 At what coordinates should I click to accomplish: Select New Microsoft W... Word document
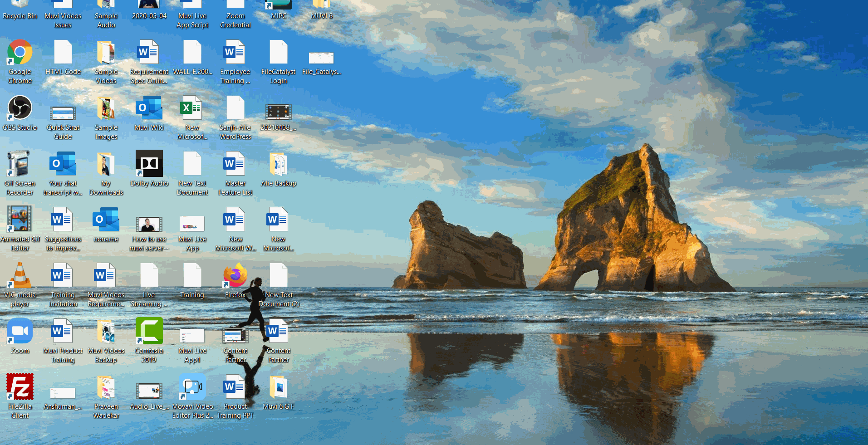235,229
